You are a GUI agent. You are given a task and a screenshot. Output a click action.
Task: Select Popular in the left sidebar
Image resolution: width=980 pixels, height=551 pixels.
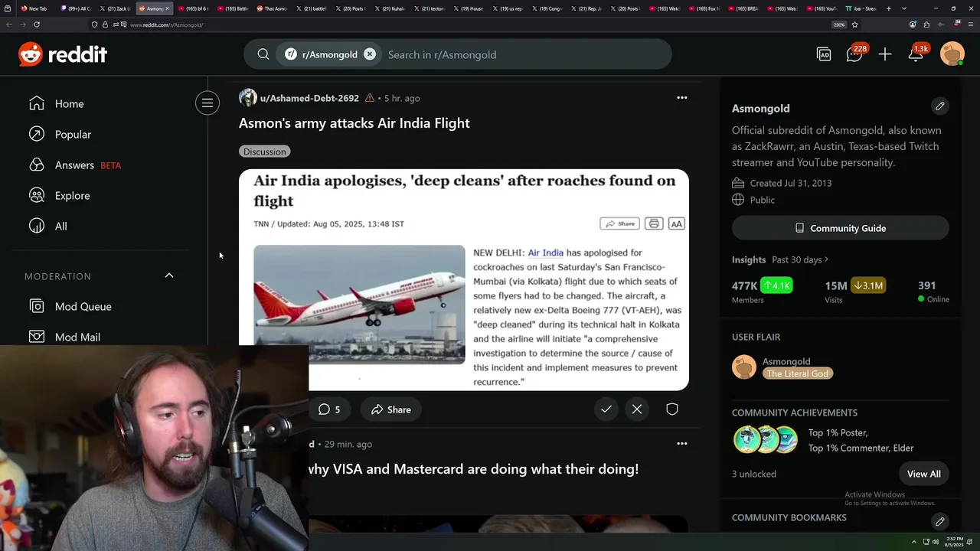(x=73, y=135)
